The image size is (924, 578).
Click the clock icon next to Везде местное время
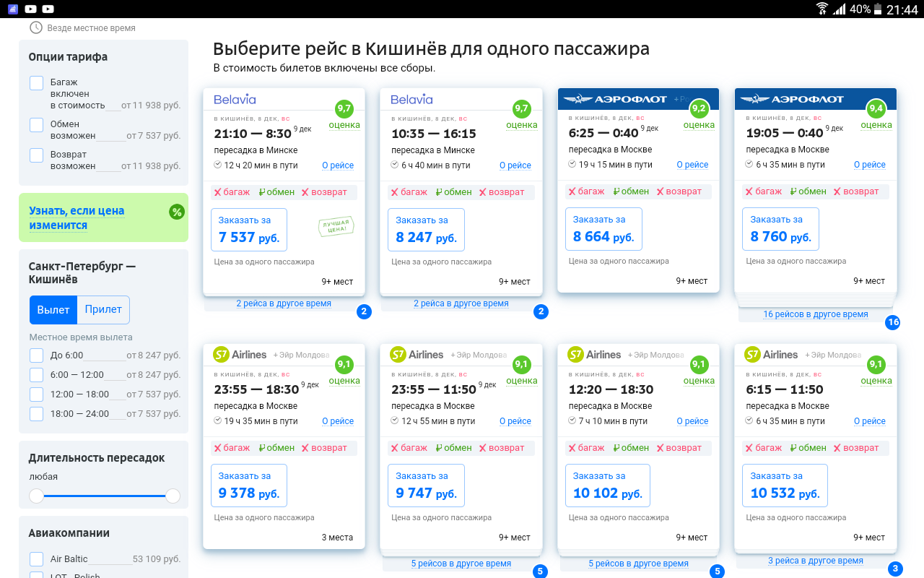[35, 27]
